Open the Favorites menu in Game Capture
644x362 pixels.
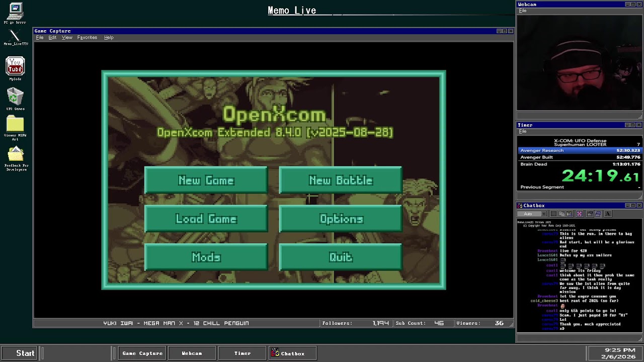pos(87,38)
